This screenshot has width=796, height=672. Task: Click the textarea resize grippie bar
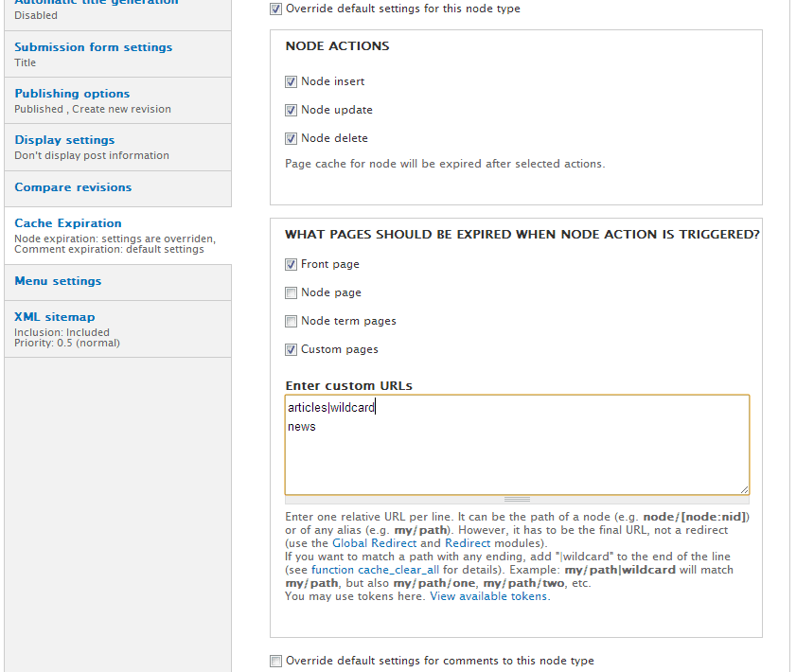(x=517, y=499)
